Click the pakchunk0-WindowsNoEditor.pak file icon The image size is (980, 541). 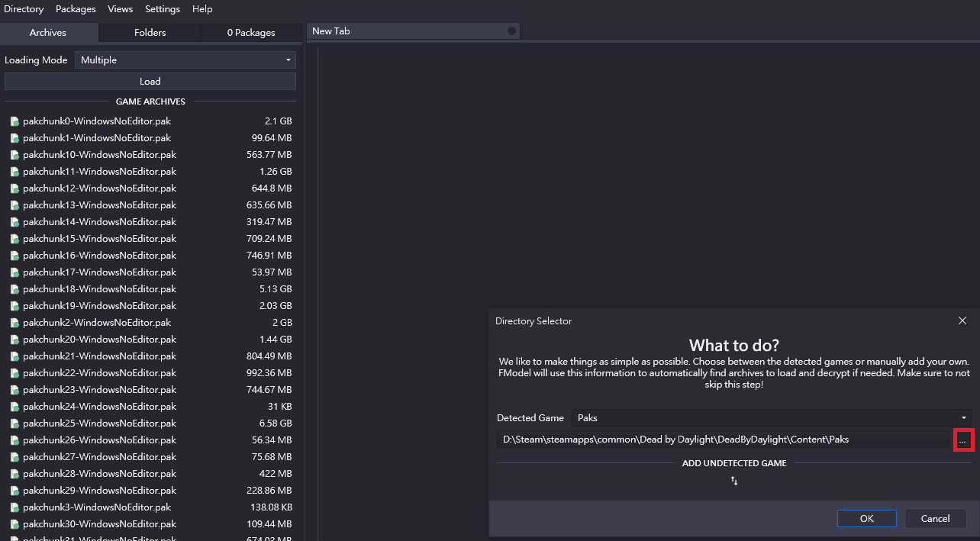tap(15, 121)
